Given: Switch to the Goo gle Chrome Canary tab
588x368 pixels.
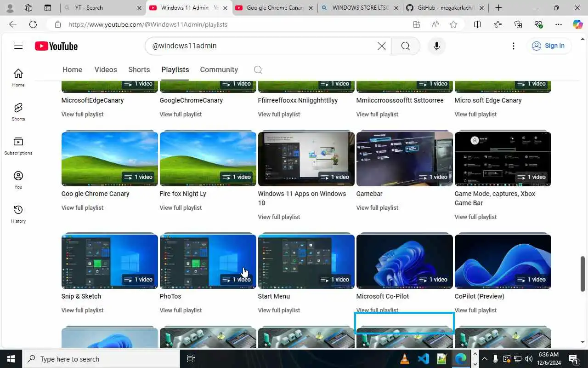Looking at the screenshot, I should [274, 8].
